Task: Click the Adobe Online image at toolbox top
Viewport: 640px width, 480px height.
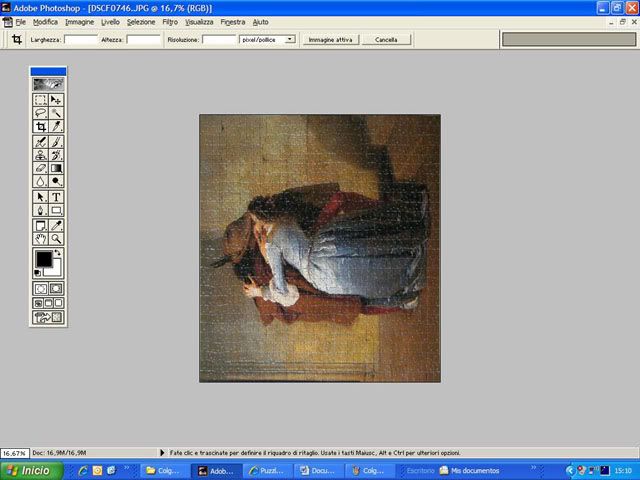Action: [x=48, y=84]
